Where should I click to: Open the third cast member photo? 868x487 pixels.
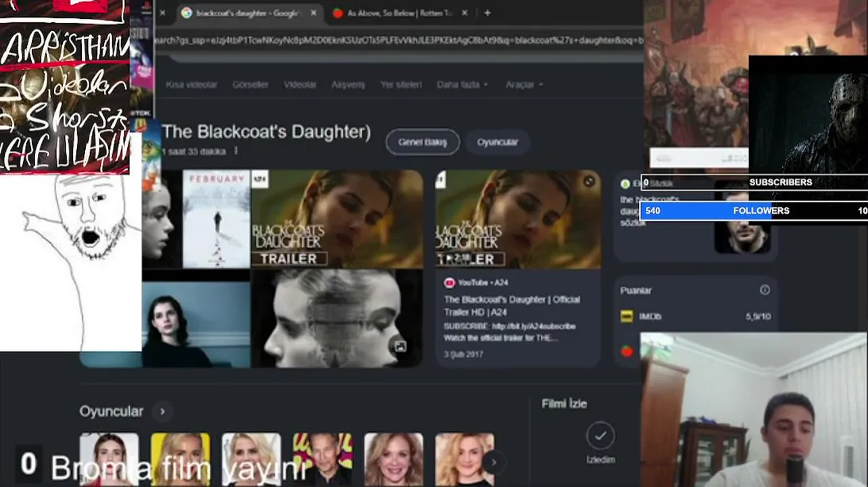(251, 459)
